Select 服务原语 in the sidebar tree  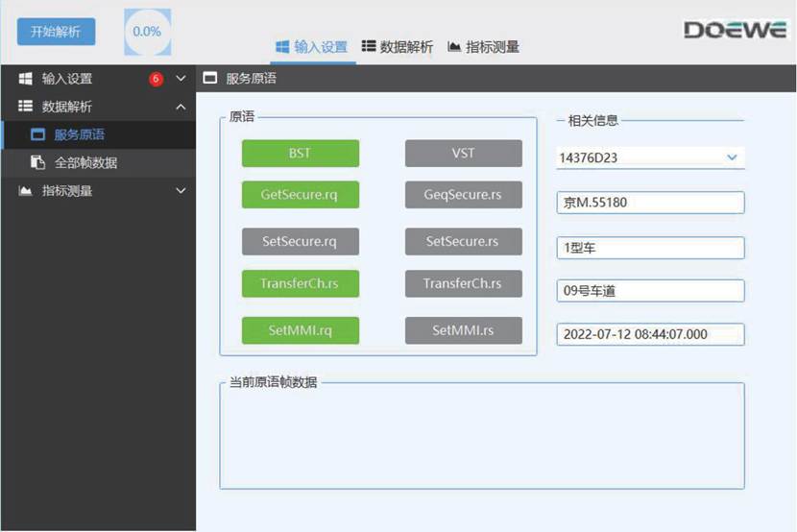[79, 134]
